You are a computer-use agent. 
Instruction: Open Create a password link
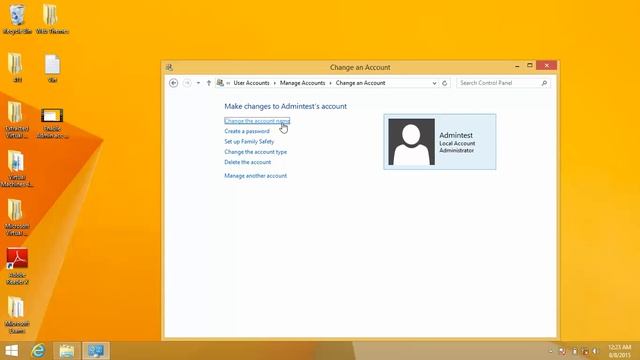(x=247, y=131)
